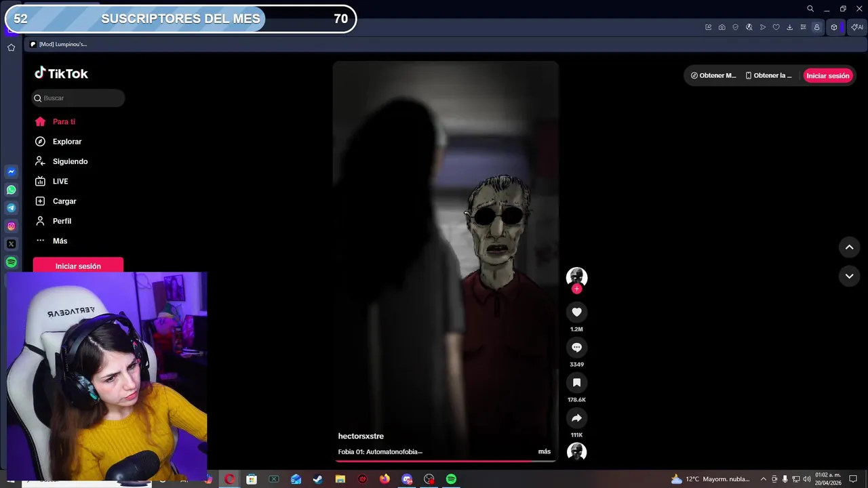Open the hectorsxstre creator avatar
The width and height of the screenshot is (868, 488).
(576, 277)
